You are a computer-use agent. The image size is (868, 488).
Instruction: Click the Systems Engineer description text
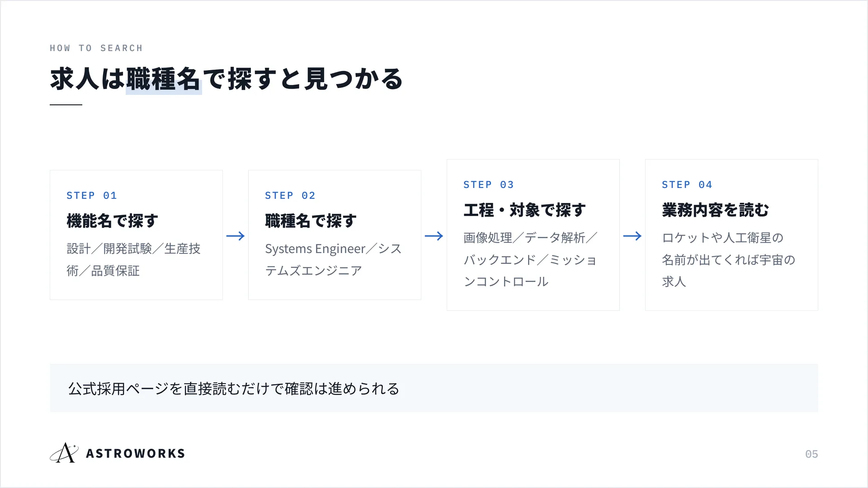tap(333, 260)
